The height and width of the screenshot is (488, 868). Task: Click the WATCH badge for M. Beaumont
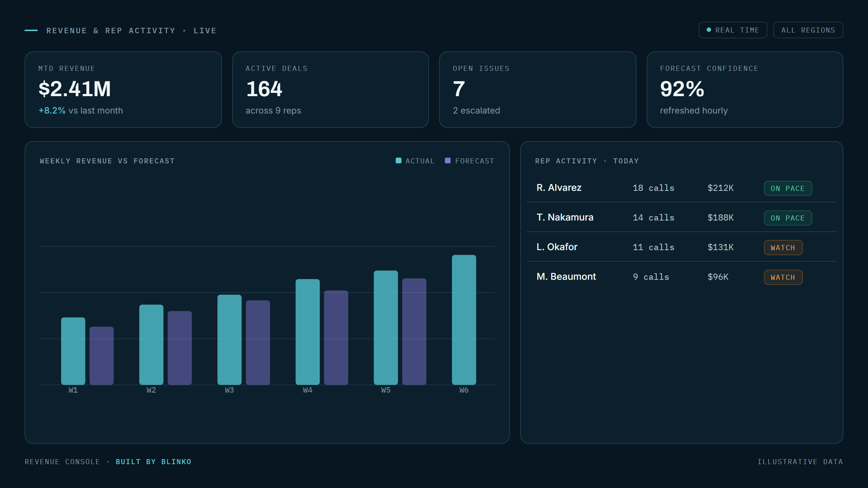pyautogui.click(x=783, y=277)
